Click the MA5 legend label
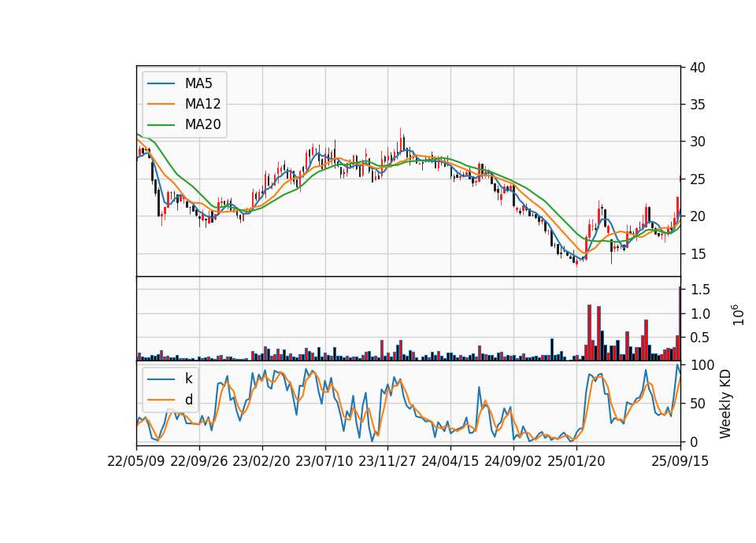This screenshot has height=543, width=756. [x=198, y=83]
